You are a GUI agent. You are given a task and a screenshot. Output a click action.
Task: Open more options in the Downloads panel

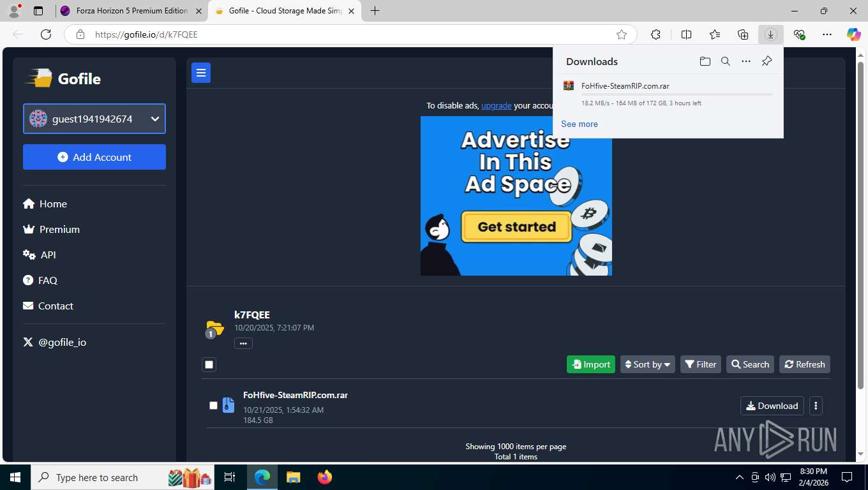click(x=745, y=61)
